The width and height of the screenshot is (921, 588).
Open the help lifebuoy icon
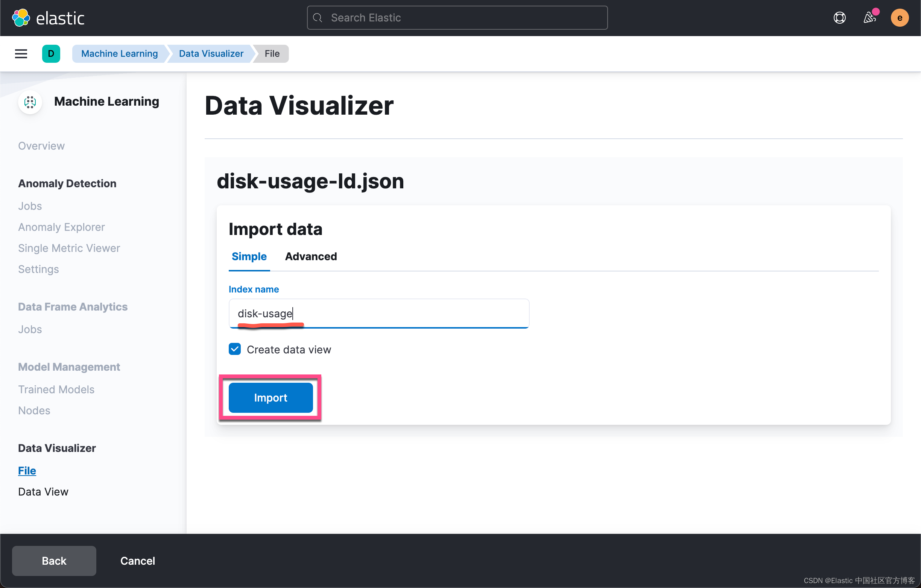839,18
